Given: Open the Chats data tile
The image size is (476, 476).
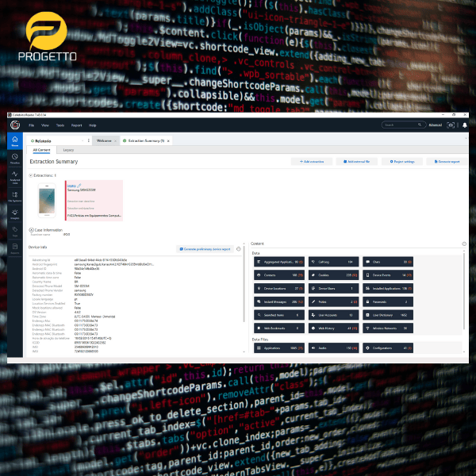Looking at the screenshot, I should 388,261.
